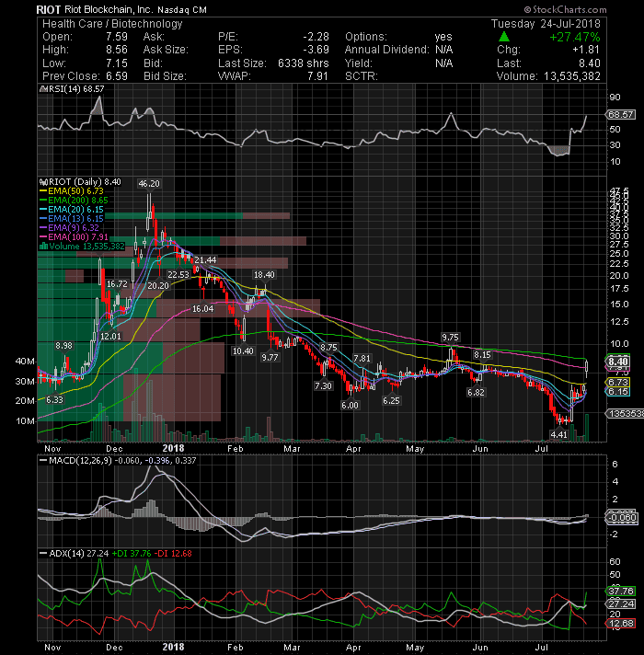Click the Low price 7.15

tap(117, 63)
